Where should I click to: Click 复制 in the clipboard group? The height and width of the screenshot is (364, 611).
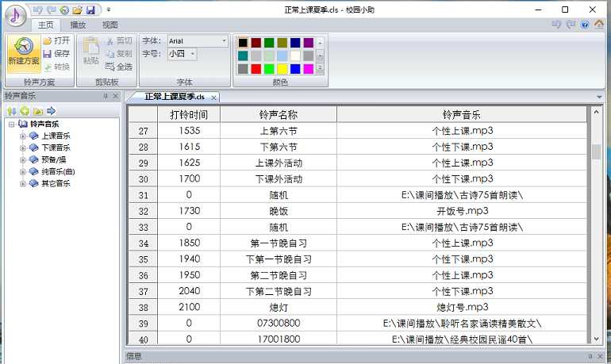[x=120, y=54]
